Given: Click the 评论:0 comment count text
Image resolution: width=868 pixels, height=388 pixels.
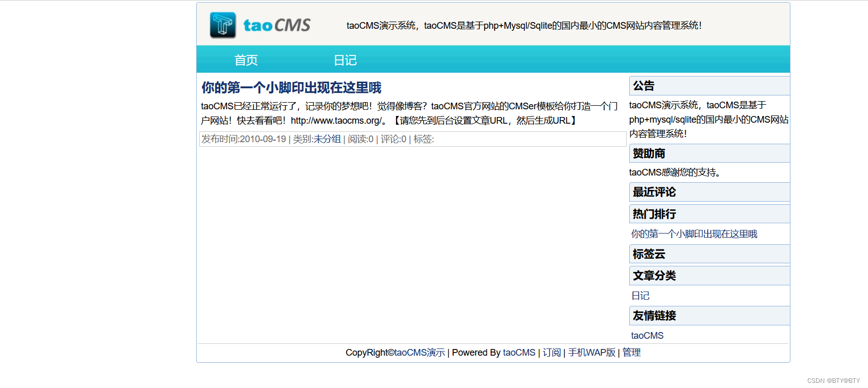Looking at the screenshot, I should (393, 139).
